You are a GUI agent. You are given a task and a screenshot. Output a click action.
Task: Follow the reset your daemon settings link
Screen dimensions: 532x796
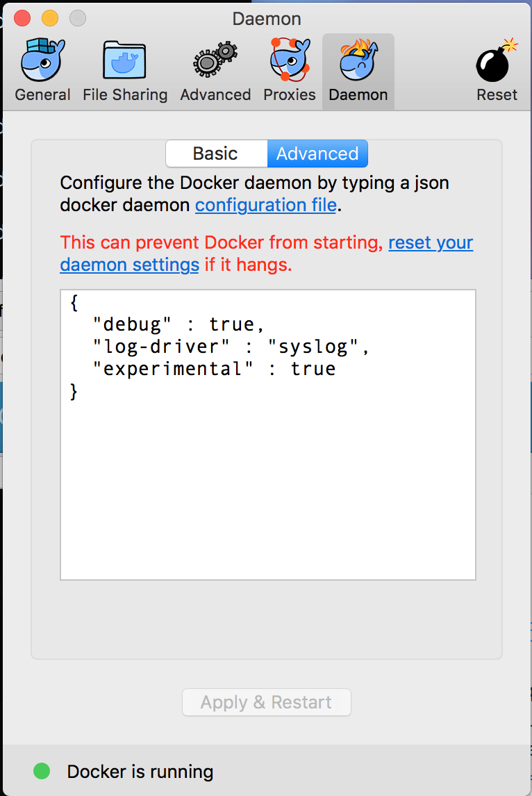click(431, 242)
